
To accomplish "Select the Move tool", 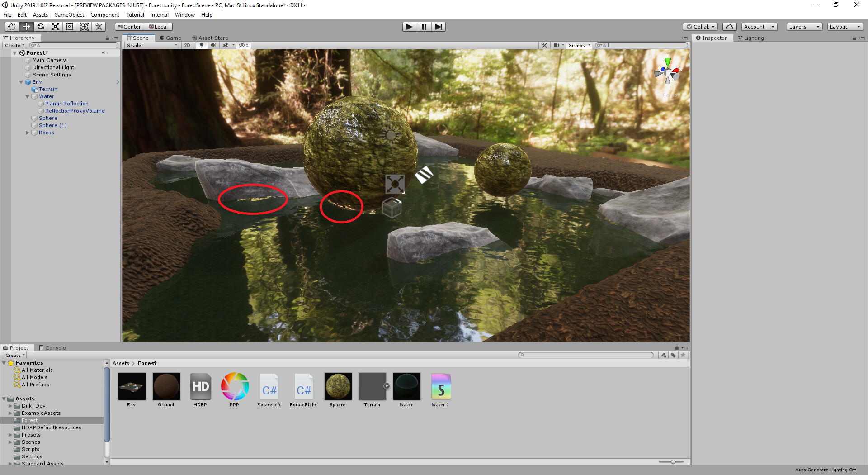I will (26, 27).
